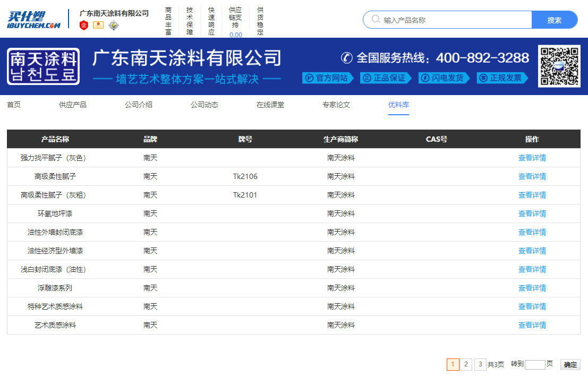Open the 在线课堂 tab
The width and height of the screenshot is (588, 376).
coord(270,105)
